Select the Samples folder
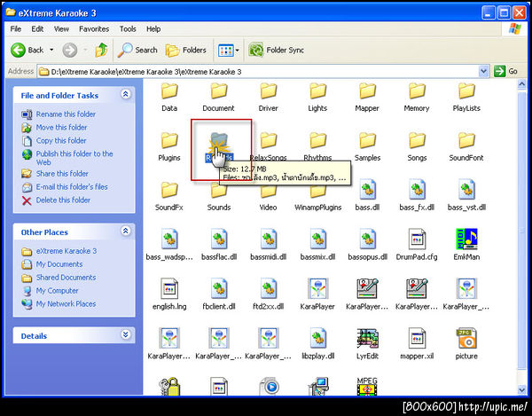 point(367,146)
